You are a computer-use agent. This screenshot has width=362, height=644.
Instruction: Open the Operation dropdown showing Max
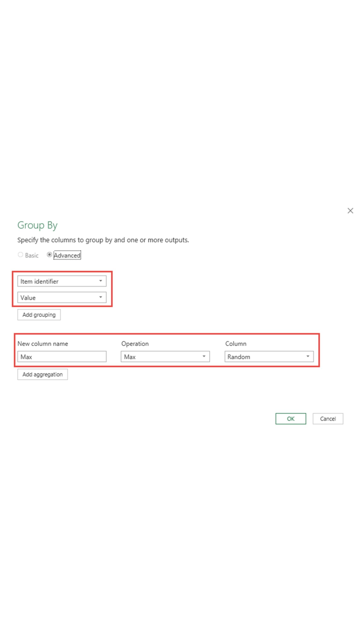coord(165,357)
